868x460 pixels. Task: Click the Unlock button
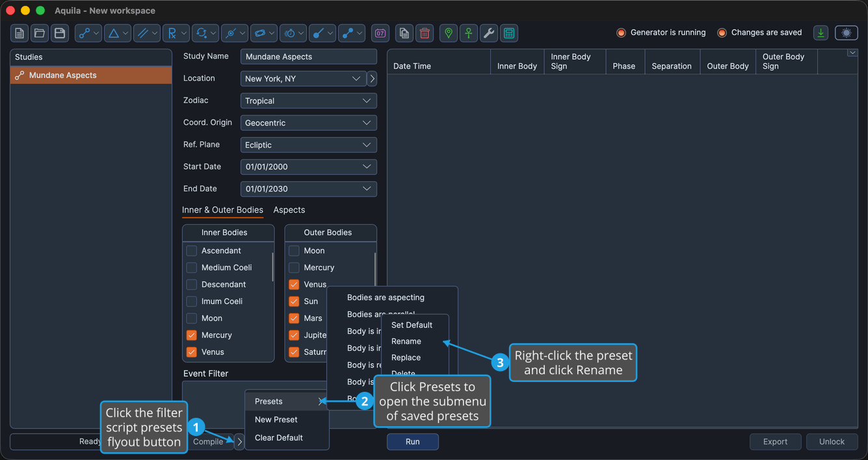832,442
